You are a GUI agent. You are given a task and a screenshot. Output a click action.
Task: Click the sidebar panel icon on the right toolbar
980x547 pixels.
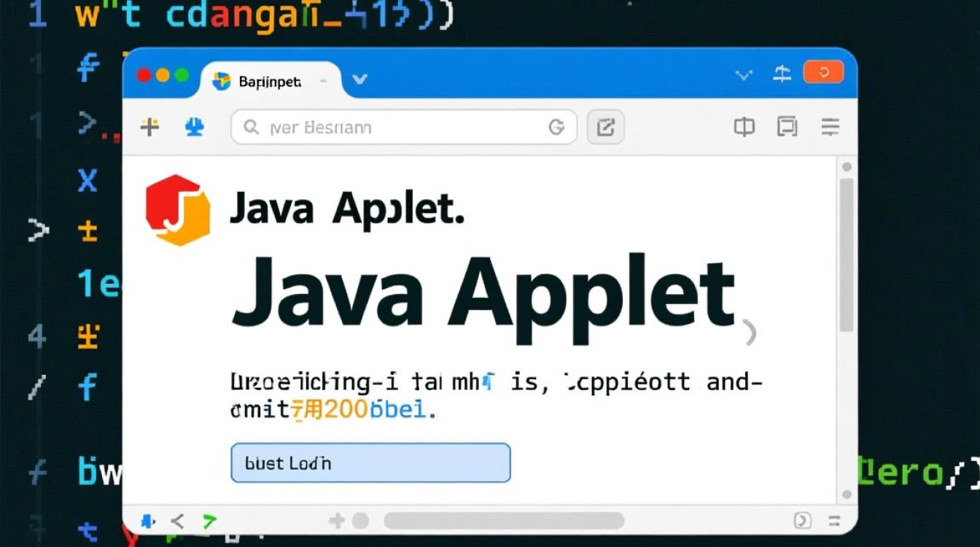(744, 126)
